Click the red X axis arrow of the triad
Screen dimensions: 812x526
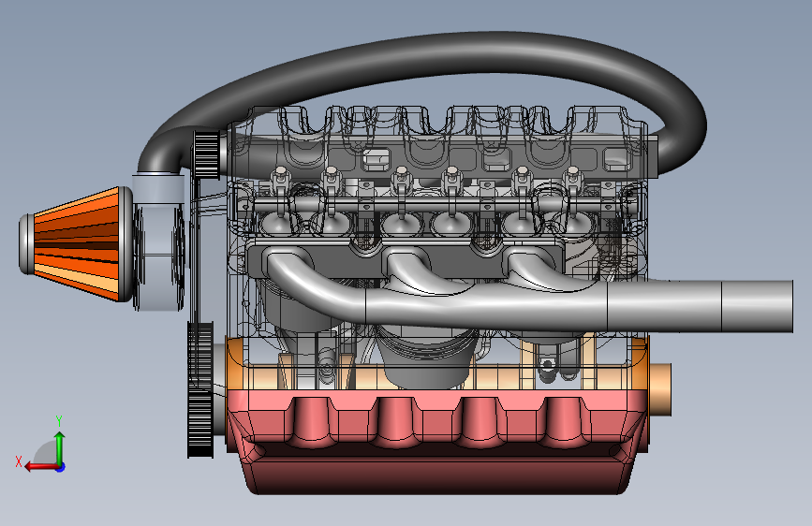pyautogui.click(x=41, y=467)
